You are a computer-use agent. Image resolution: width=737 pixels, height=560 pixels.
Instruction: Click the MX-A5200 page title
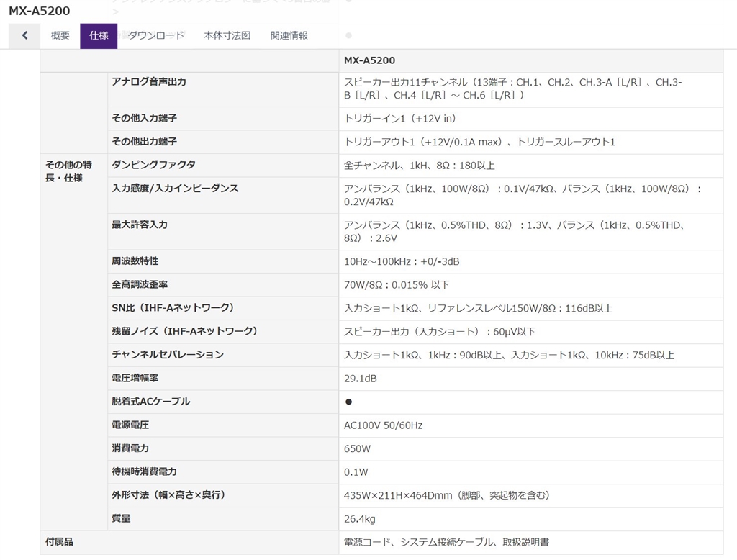click(x=40, y=11)
